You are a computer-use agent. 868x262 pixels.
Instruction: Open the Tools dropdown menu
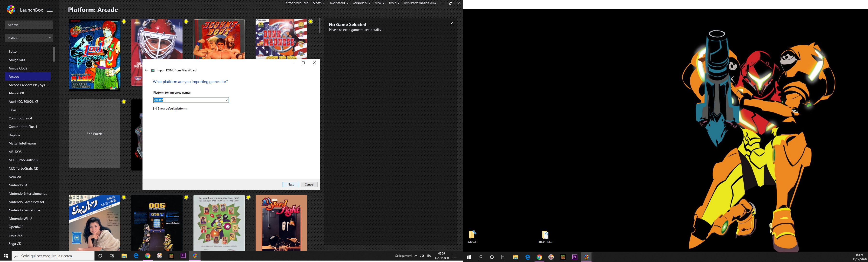click(x=394, y=3)
